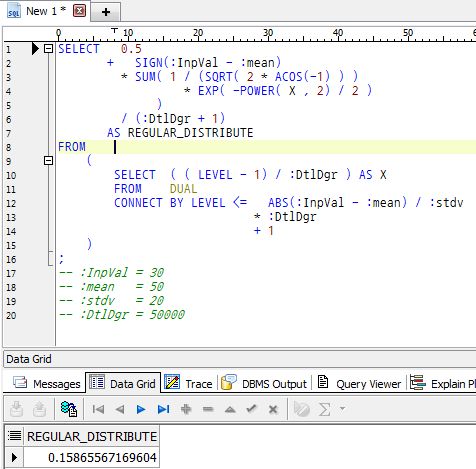Click the ruler at column 30

tap(268, 34)
